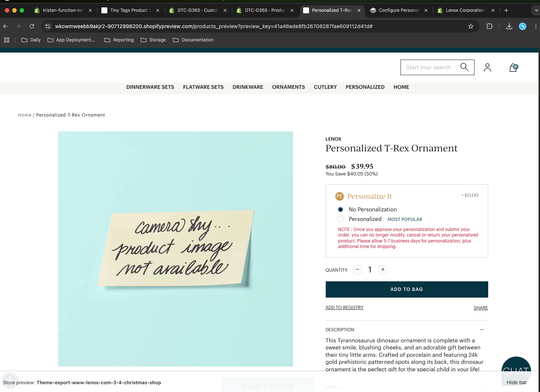Click the Add to Bag button

[406, 289]
